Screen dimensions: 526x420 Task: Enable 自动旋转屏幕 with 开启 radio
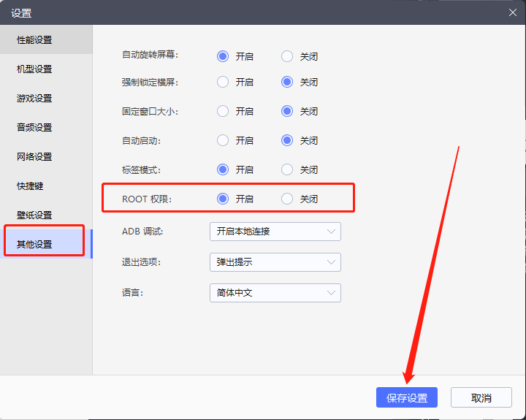(223, 56)
